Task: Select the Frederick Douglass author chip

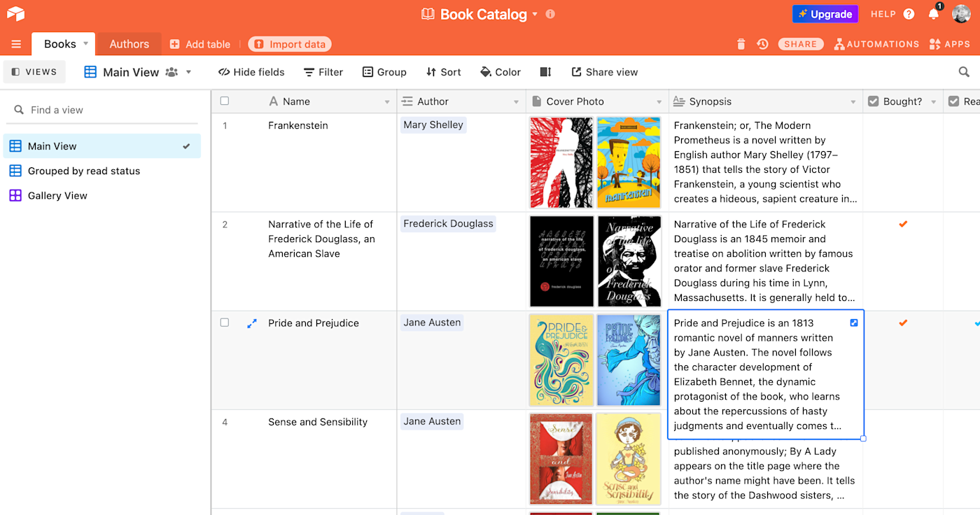Action: tap(448, 224)
